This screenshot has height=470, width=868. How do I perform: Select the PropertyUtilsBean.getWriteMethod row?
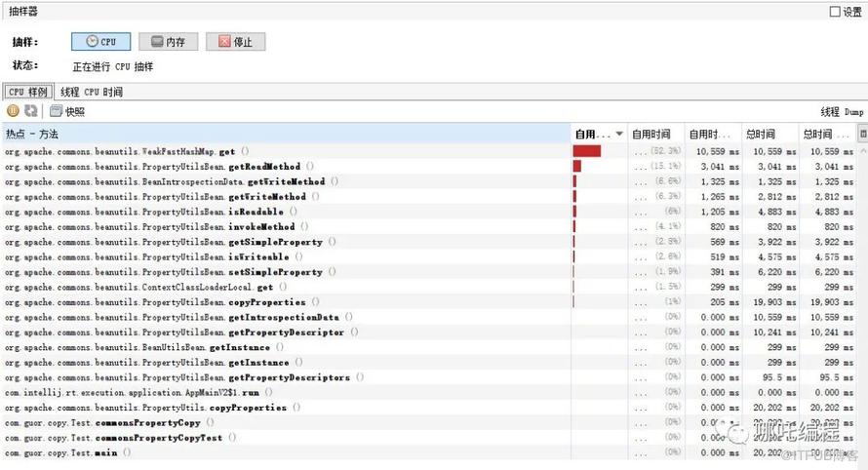[x=430, y=197]
